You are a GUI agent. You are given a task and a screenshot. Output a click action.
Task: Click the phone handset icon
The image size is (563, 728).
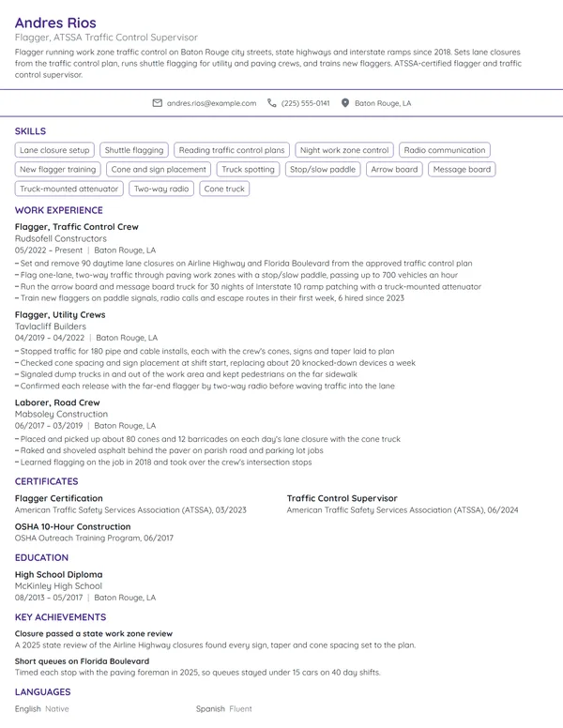coord(272,103)
